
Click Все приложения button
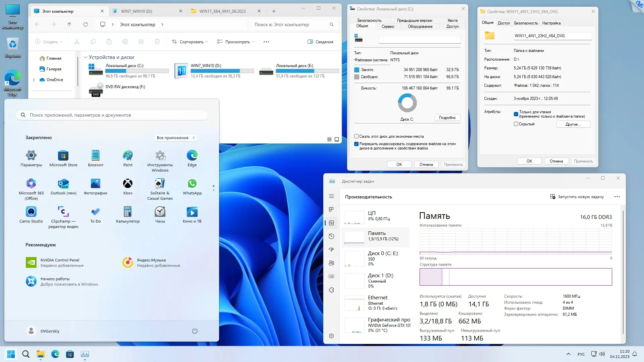coord(175,138)
